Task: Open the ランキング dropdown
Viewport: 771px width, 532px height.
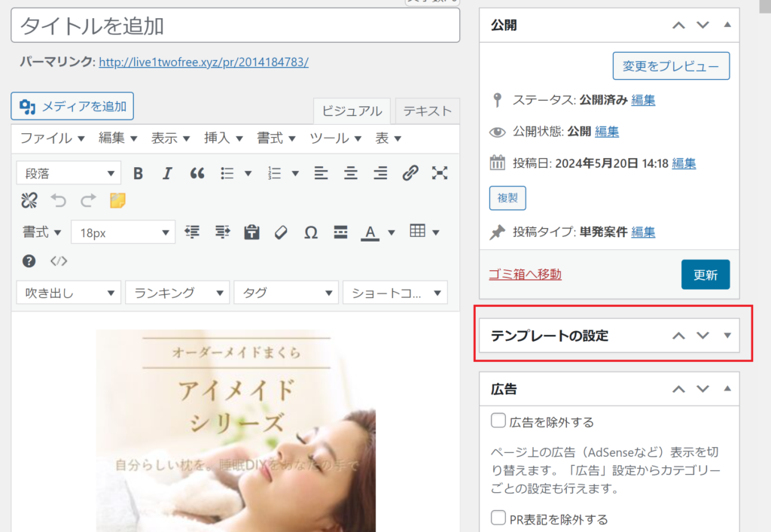Action: [178, 293]
